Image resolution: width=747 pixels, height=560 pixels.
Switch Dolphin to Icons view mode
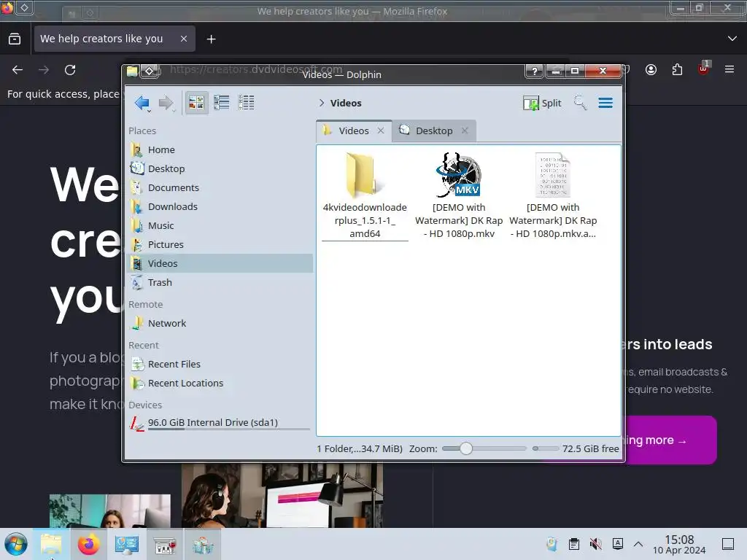196,102
